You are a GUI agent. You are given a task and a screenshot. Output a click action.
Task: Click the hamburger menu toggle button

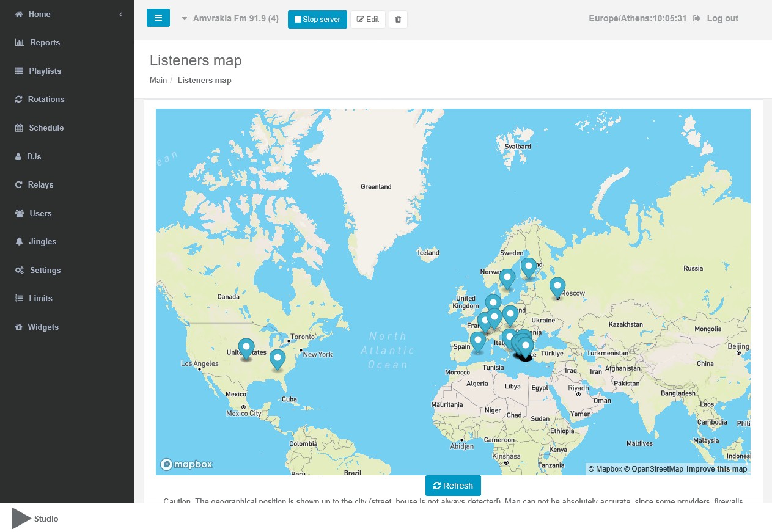coord(158,18)
